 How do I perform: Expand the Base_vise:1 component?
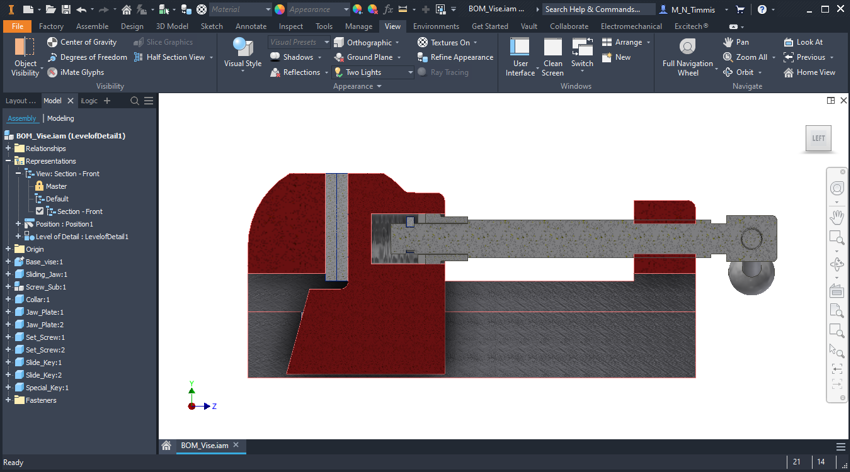[x=8, y=261]
